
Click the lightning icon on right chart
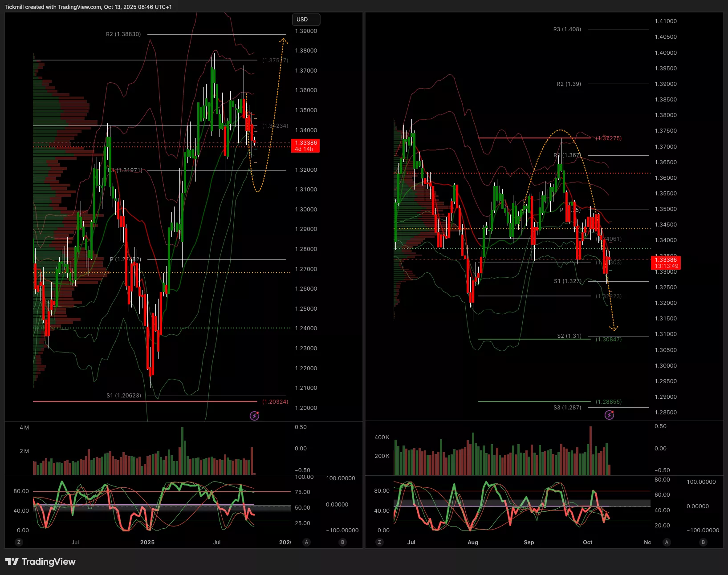click(x=609, y=415)
